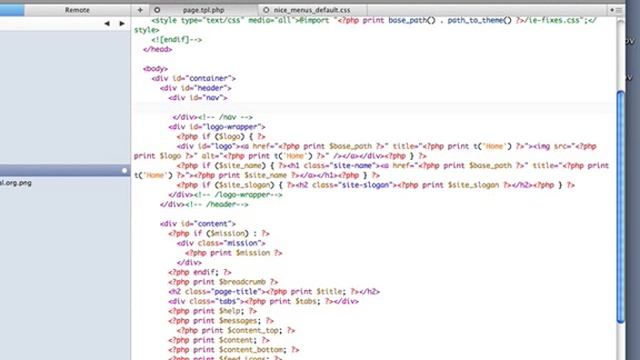Open the split view control at tab bar end
Viewport: 640px width, 360px height.
[x=616, y=10]
